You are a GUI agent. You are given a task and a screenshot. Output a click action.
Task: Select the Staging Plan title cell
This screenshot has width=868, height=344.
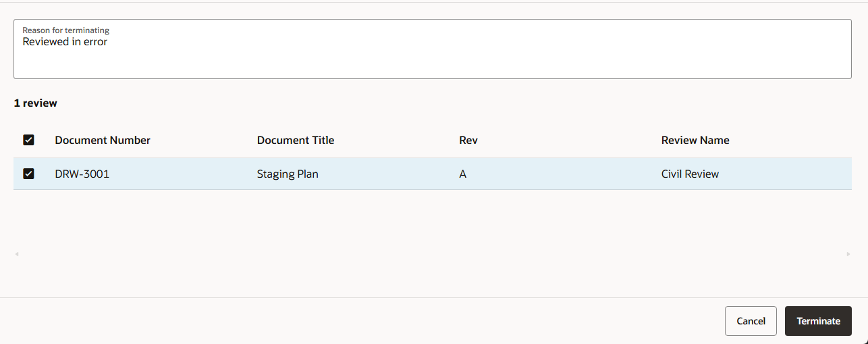click(x=288, y=174)
